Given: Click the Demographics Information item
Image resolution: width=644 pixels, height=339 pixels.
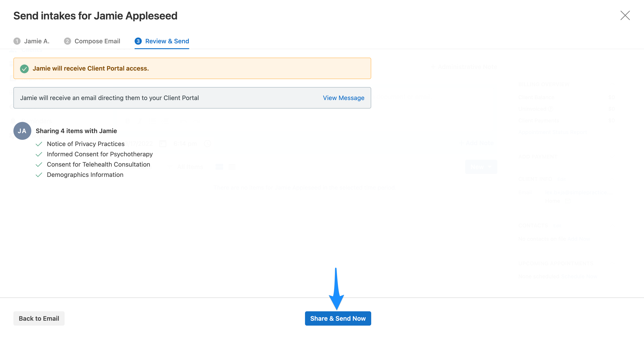Looking at the screenshot, I should [x=85, y=175].
